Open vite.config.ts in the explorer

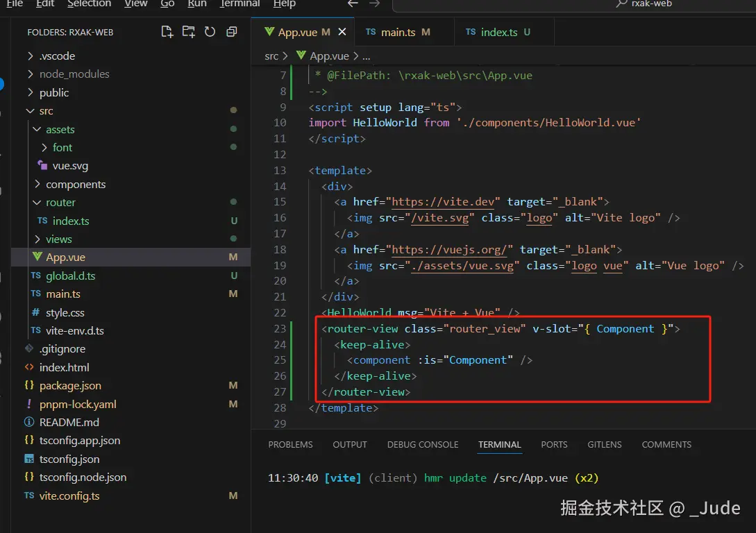(x=69, y=496)
